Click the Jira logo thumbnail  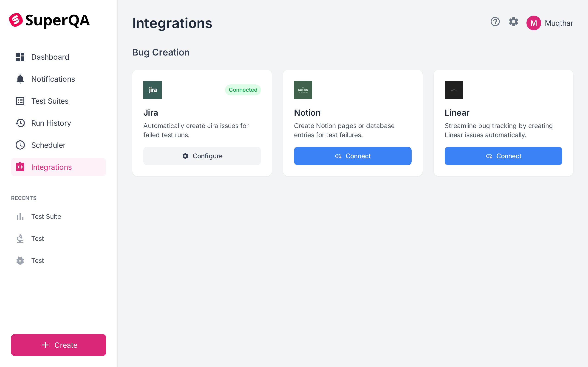(x=152, y=90)
